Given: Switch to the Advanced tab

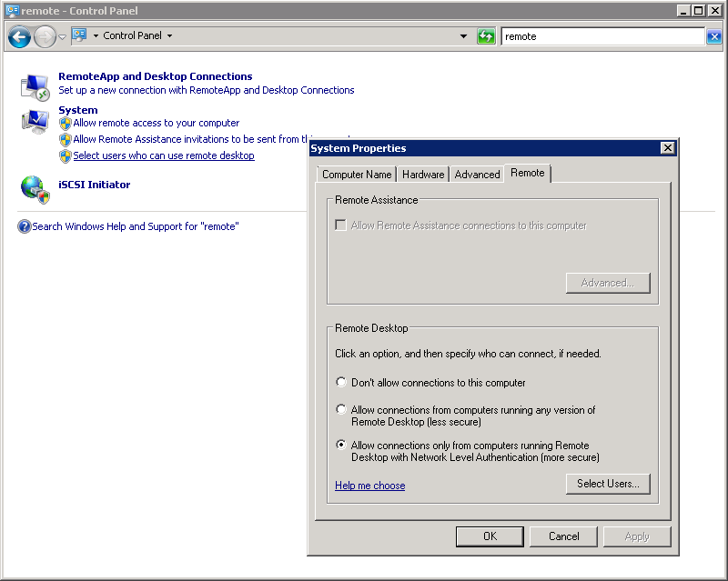Looking at the screenshot, I should (x=477, y=175).
